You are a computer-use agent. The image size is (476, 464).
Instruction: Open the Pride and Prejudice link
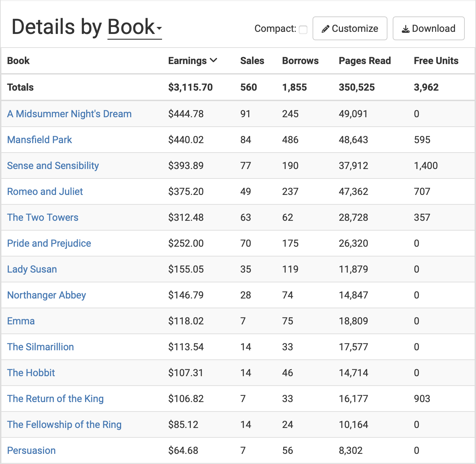pos(49,243)
